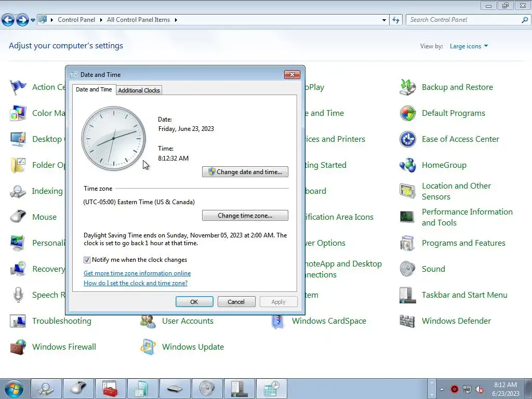Click the Desktop Gadgets monitor icon
Viewport: 532px width, 399px height.
[x=18, y=139]
